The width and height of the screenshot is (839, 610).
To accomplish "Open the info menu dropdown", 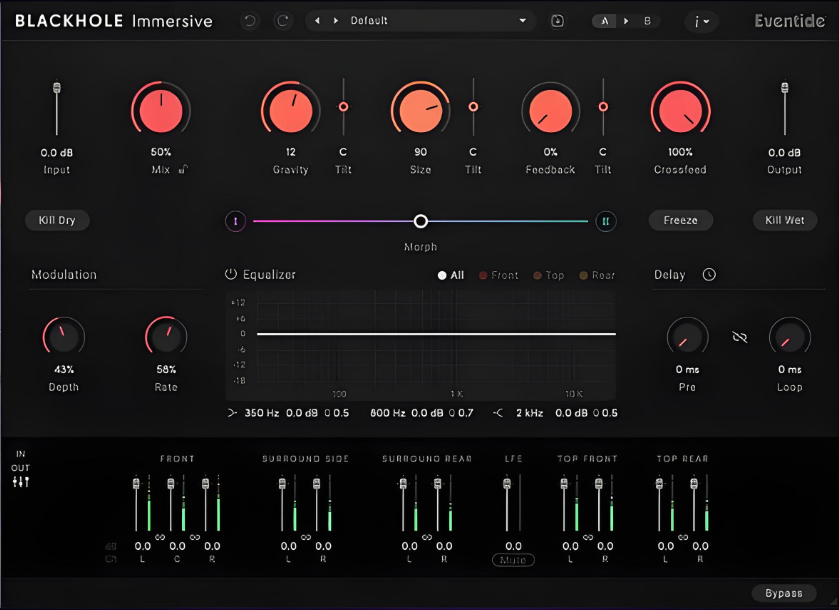I will point(701,21).
